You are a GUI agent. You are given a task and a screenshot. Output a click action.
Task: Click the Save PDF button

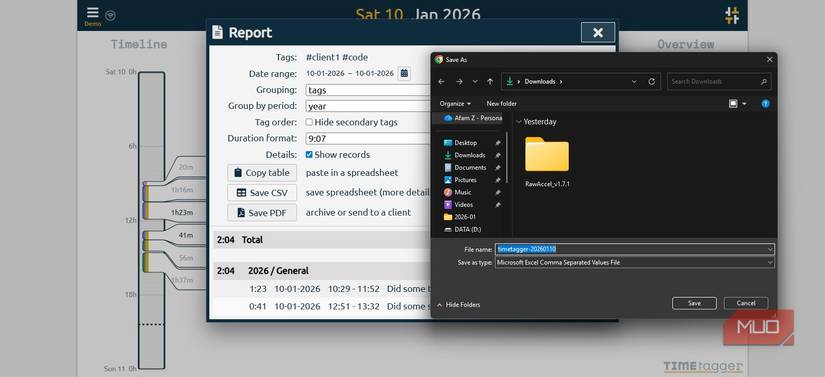[262, 212]
